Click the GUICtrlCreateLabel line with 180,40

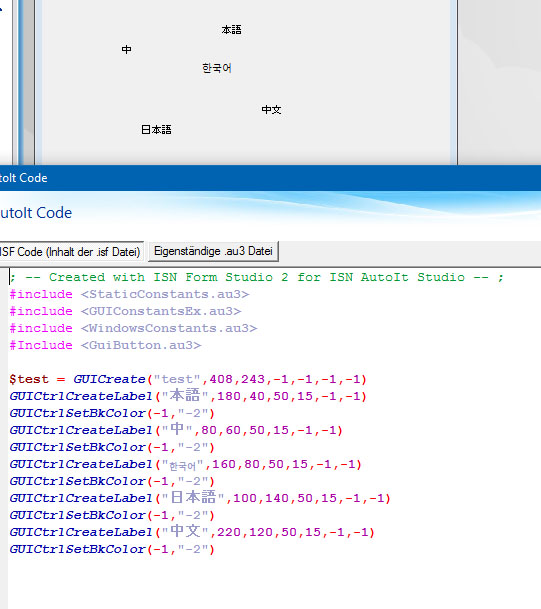click(x=188, y=396)
